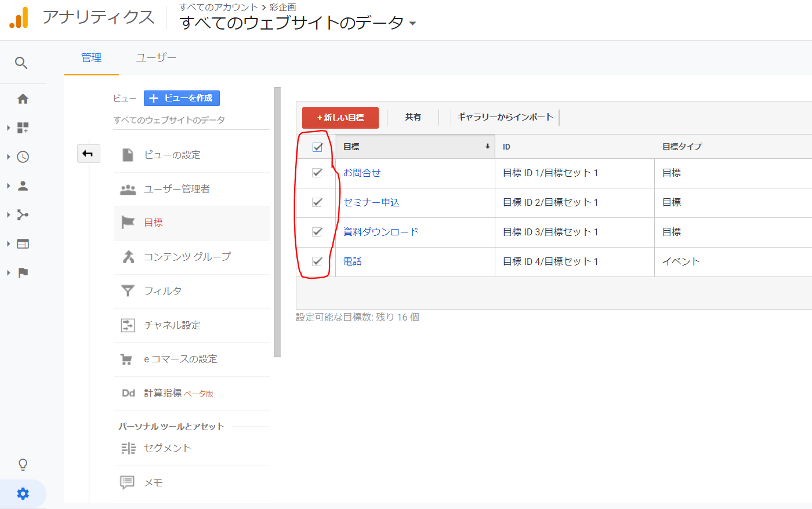Expand the Acquisition section arrow
Image resolution: width=812 pixels, height=509 pixels.
click(8, 214)
